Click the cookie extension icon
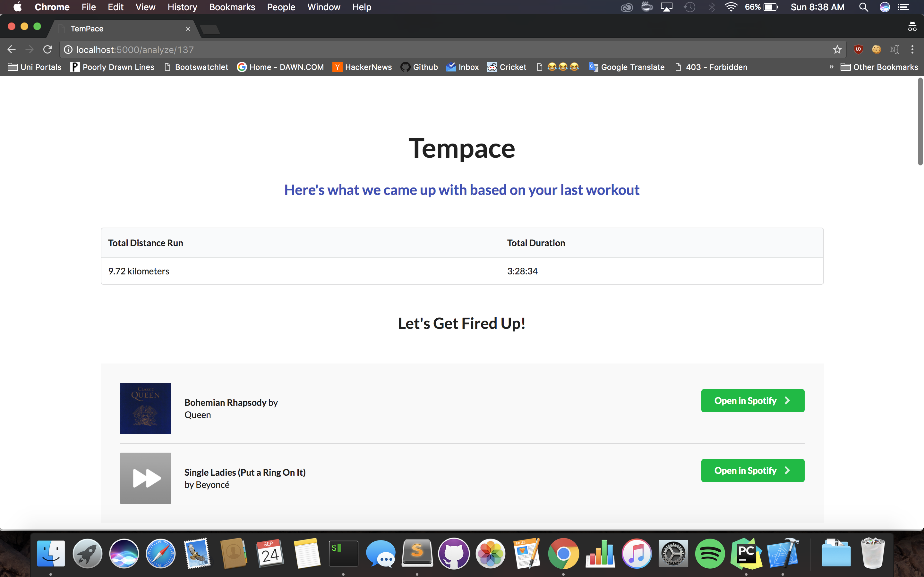Image resolution: width=924 pixels, height=577 pixels. click(x=876, y=50)
